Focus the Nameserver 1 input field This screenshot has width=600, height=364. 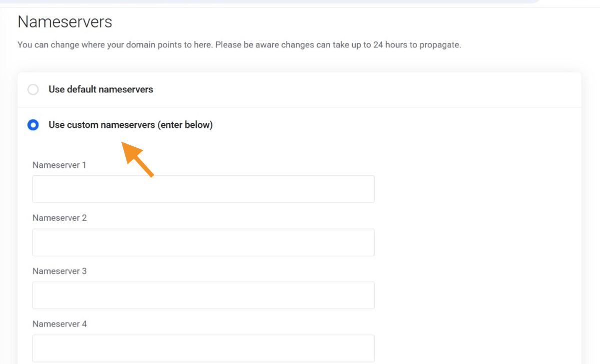click(x=203, y=189)
